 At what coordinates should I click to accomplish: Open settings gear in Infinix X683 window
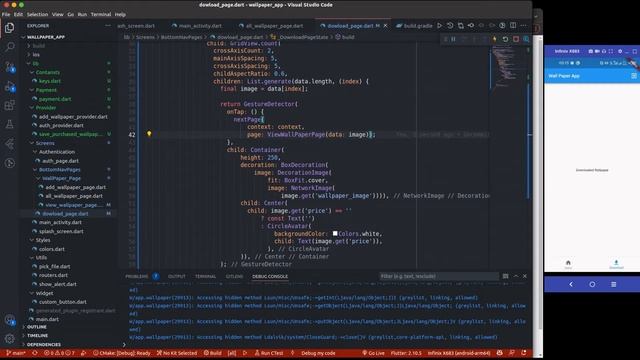point(620,51)
